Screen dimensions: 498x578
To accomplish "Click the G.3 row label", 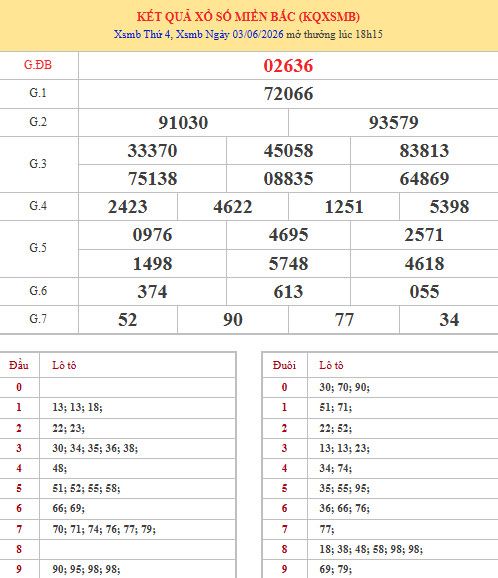I will point(38,163).
